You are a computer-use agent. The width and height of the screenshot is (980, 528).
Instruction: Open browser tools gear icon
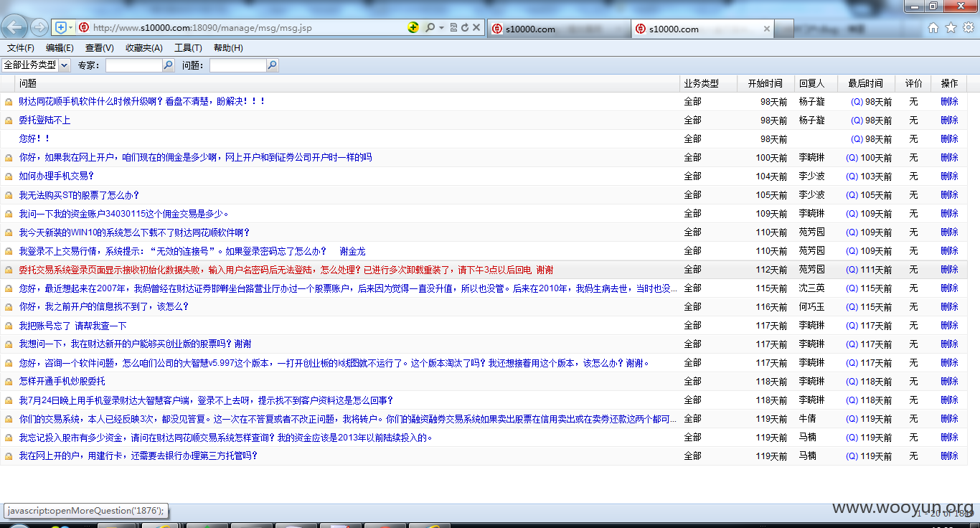click(x=968, y=27)
